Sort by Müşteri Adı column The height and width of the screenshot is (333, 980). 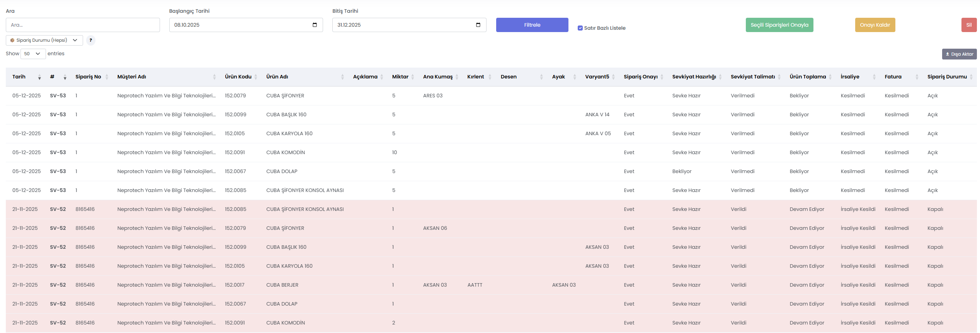[x=166, y=77]
